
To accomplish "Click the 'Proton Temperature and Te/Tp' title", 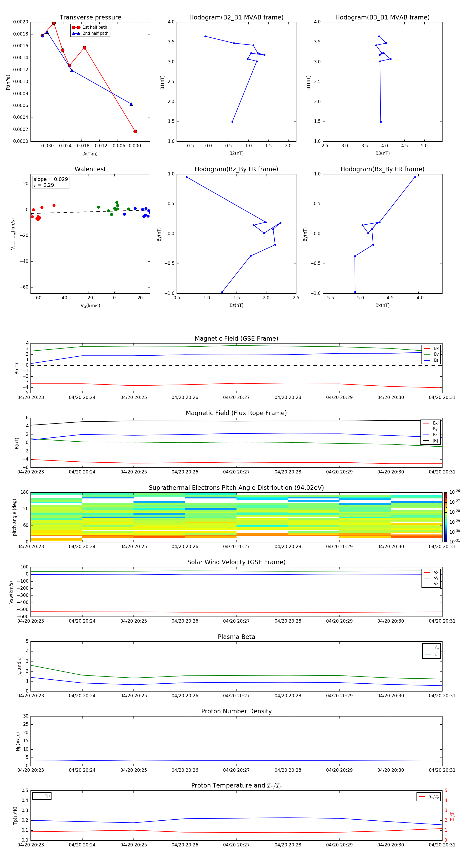I will pyautogui.click(x=236, y=786).
